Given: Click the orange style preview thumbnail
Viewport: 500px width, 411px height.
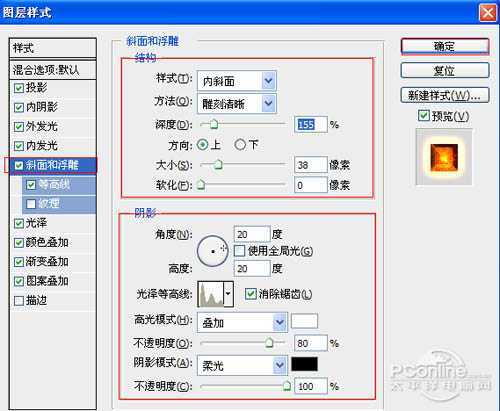Looking at the screenshot, I should 444,157.
